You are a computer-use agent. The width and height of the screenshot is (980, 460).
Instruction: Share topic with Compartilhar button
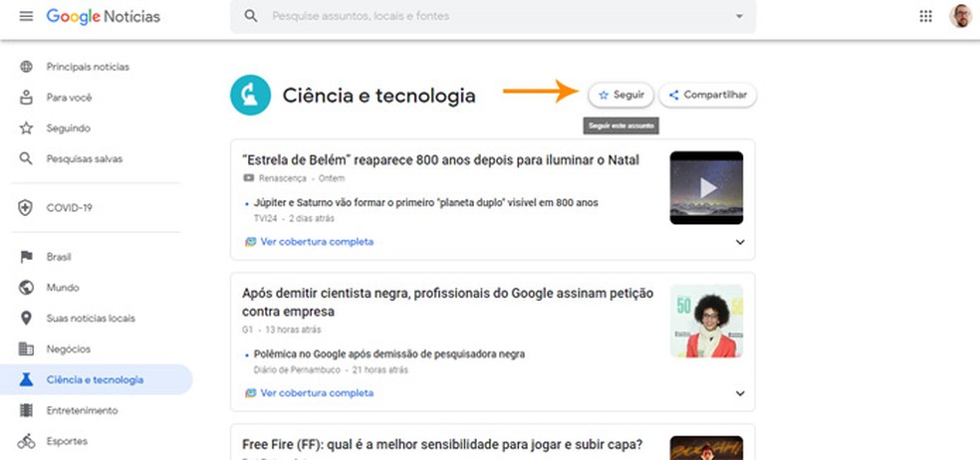click(707, 95)
